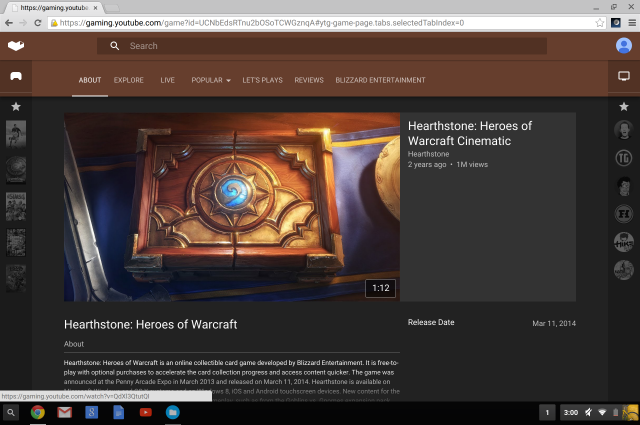Click the favorites star in left sidebar
Screen dimensions: 640x425
coord(16,106)
